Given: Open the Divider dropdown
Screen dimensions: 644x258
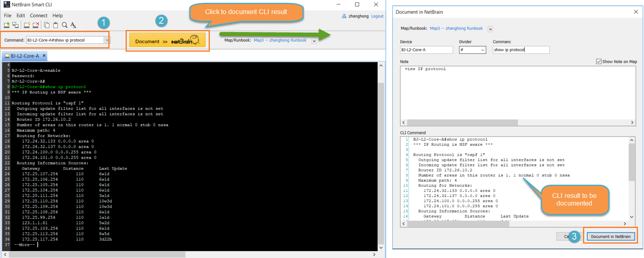Looking at the screenshot, I should [473, 50].
